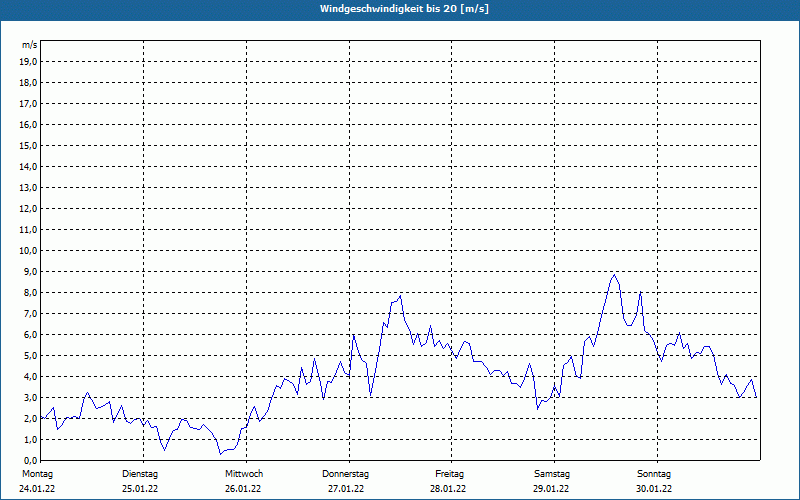This screenshot has width=800, height=500.
Task: Select the 6,0 y-axis value
Action: 30,335
